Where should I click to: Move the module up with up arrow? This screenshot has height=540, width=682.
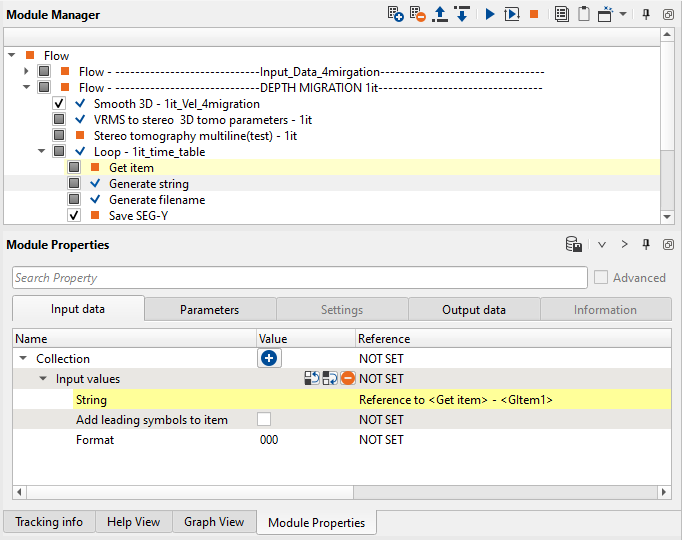[x=440, y=15]
